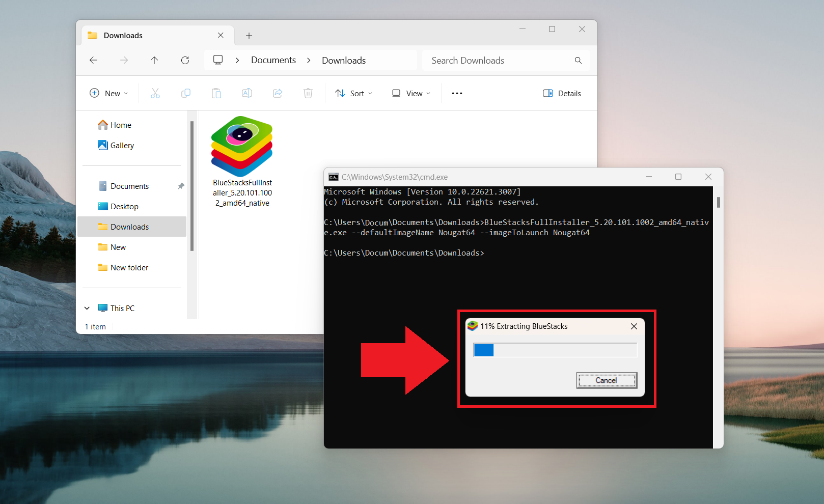Image resolution: width=824 pixels, height=504 pixels.
Task: Click the Paste clipboard icon
Action: 216,93
